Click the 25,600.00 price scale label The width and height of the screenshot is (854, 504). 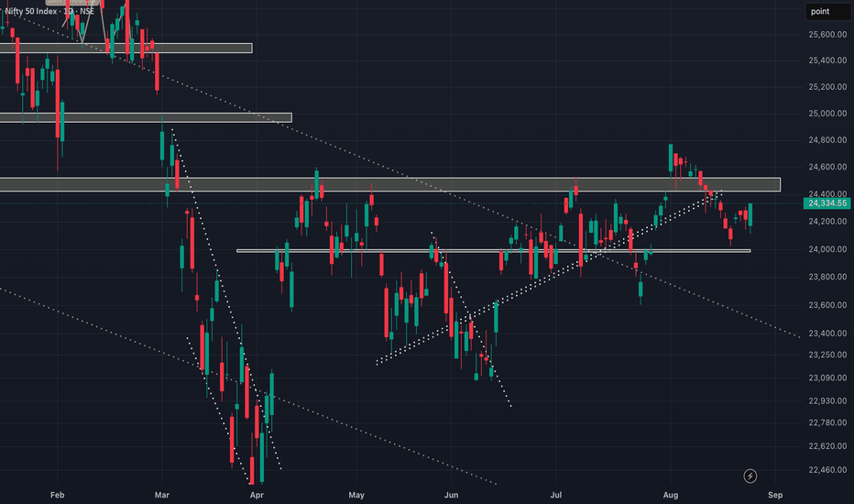click(827, 34)
